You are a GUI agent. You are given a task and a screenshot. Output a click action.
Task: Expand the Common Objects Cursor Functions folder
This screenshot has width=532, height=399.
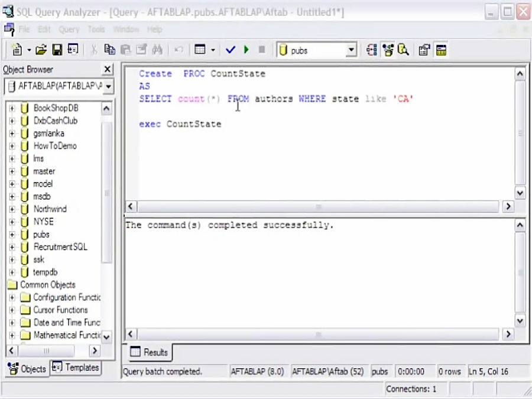[12, 310]
